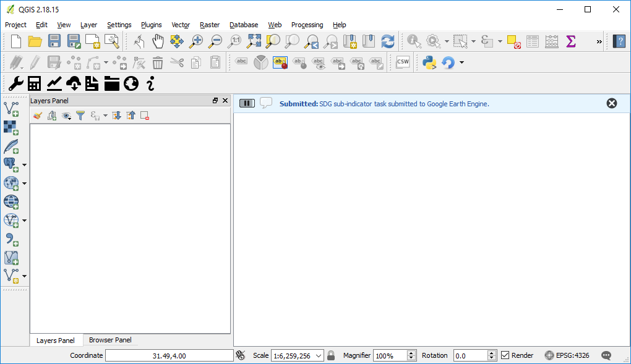631x364 pixels.
Task: Dismiss the Submitted notification message
Action: [x=611, y=103]
